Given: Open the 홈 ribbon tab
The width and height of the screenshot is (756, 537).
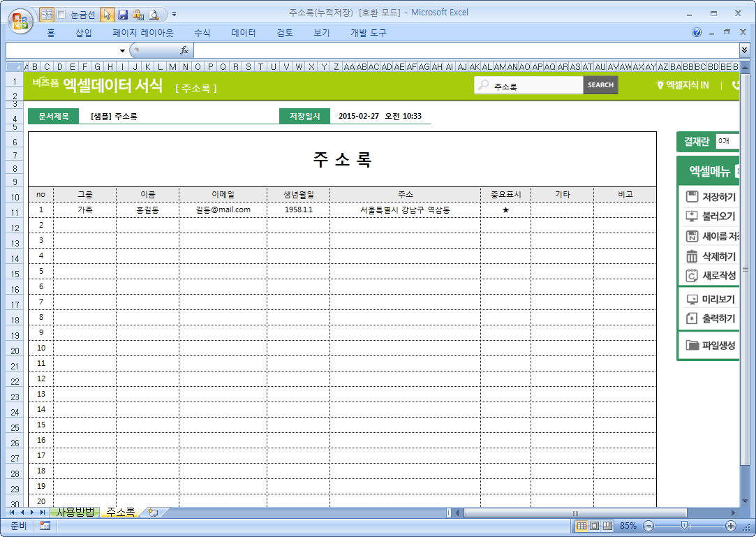Looking at the screenshot, I should click(x=51, y=33).
